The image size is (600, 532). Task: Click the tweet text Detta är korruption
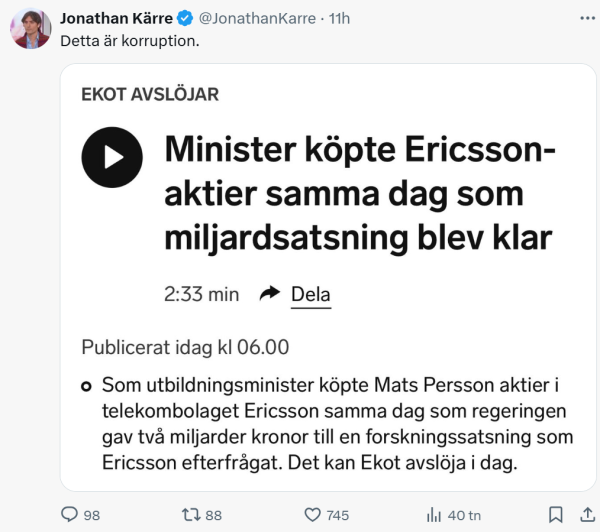pyautogui.click(x=129, y=41)
